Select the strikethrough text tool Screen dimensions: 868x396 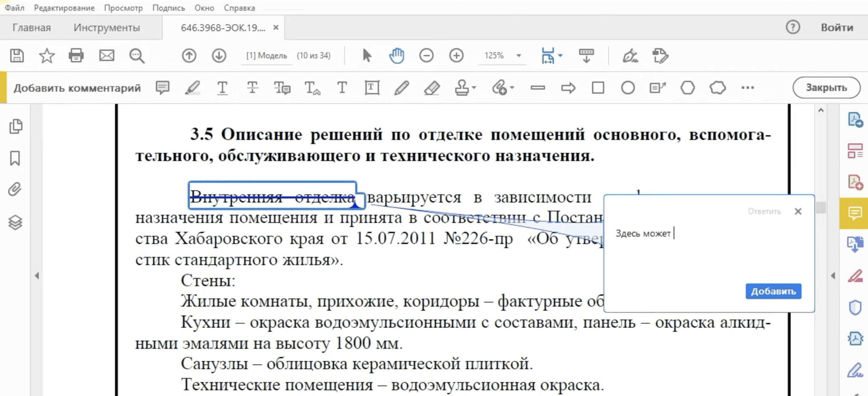click(x=252, y=88)
